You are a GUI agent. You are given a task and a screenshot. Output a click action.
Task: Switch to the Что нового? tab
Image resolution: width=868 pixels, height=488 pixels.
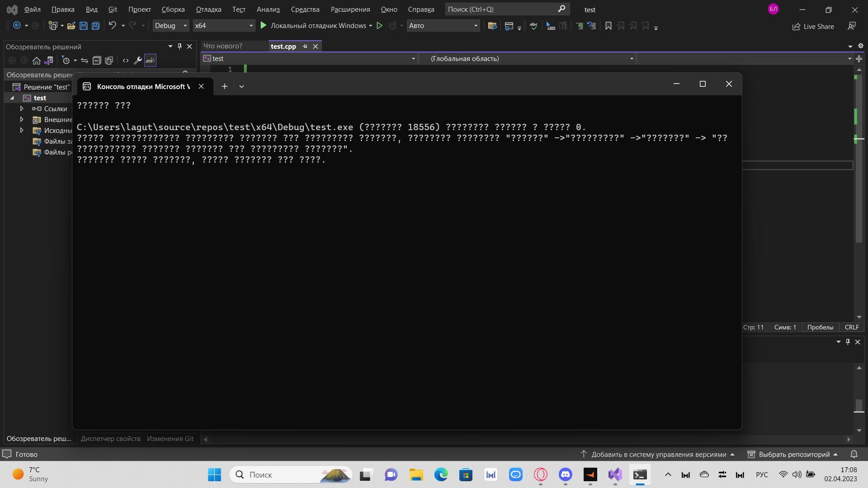click(223, 46)
